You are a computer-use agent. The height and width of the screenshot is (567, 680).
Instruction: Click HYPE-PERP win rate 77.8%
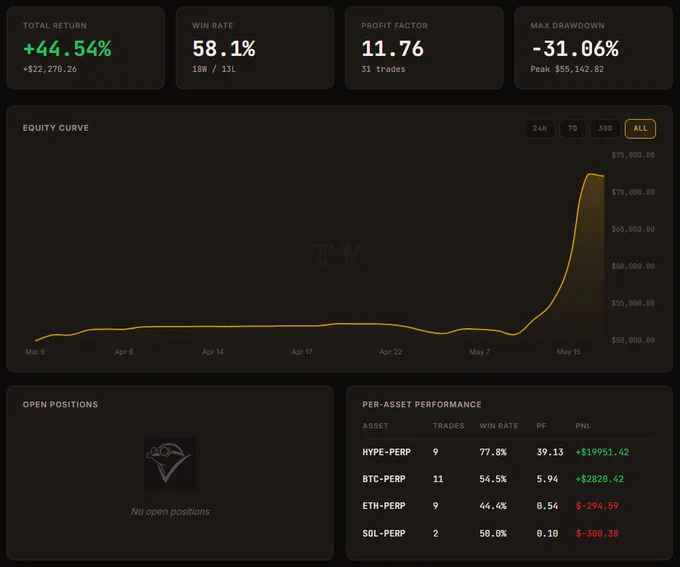click(x=493, y=452)
